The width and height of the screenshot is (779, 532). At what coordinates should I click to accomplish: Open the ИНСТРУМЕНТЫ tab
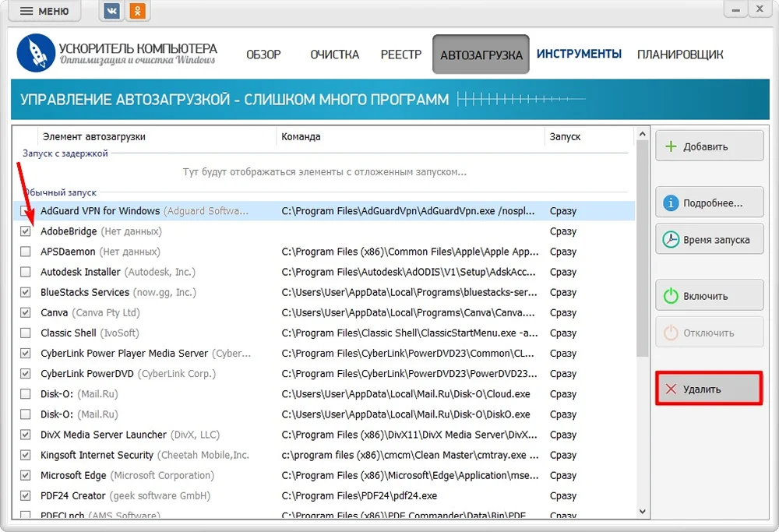pos(579,55)
